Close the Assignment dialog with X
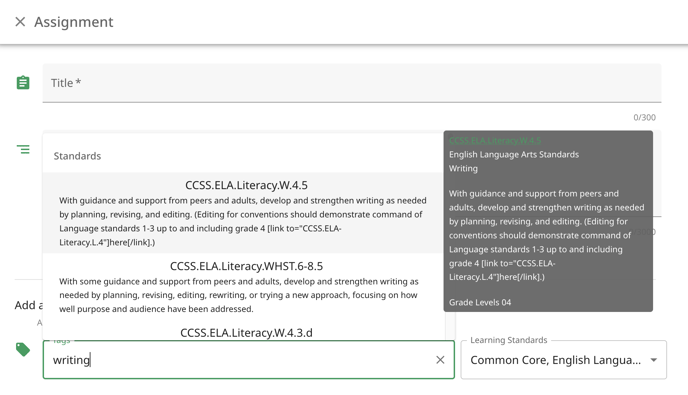Viewport: 688px width, 395px height. pyautogui.click(x=20, y=22)
